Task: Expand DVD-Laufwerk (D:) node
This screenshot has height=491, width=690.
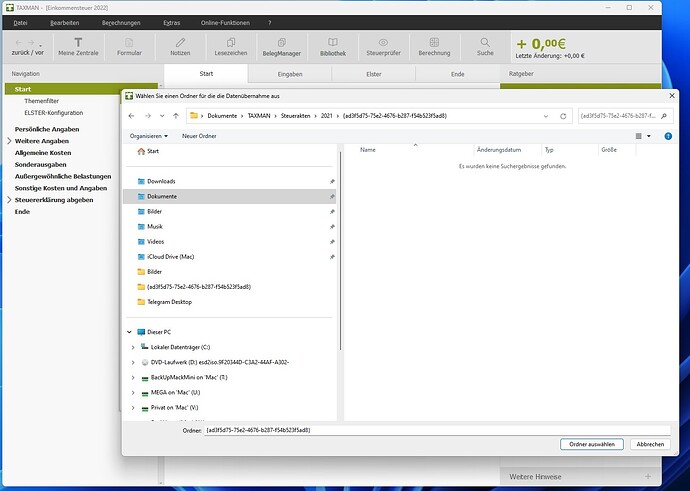Action: click(x=133, y=363)
